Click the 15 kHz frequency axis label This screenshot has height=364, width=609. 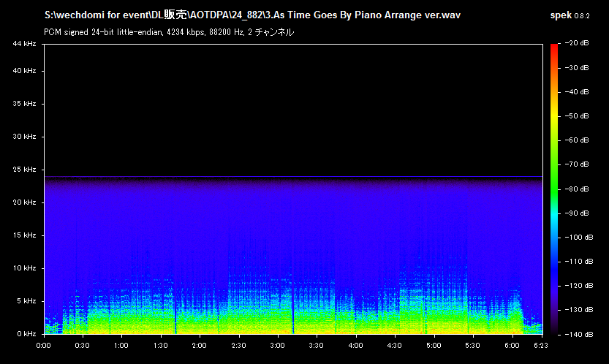[24, 235]
